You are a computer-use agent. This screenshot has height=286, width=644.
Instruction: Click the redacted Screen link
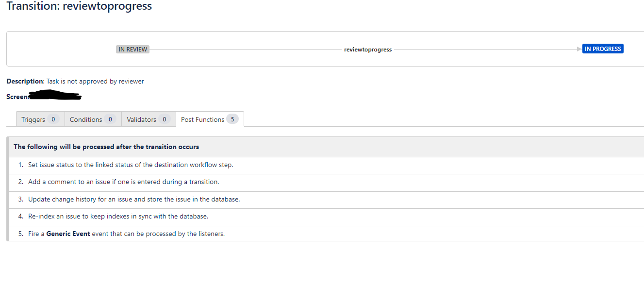[x=55, y=96]
